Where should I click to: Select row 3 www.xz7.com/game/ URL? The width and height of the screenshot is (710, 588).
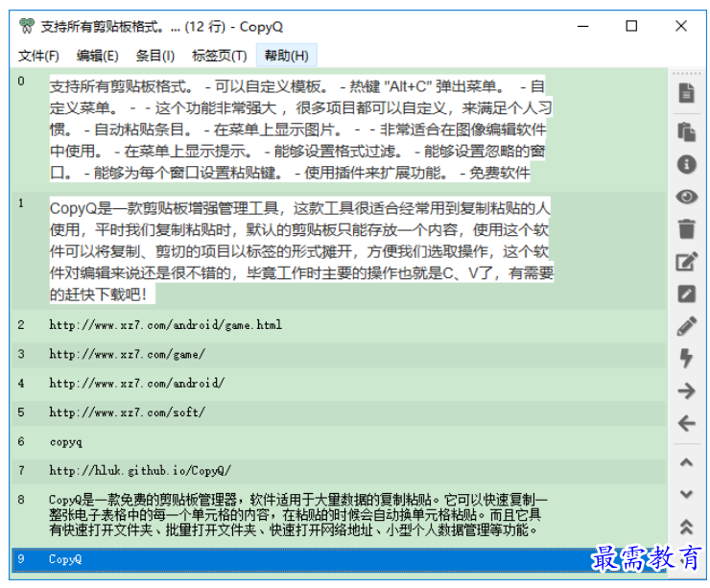[339, 354]
